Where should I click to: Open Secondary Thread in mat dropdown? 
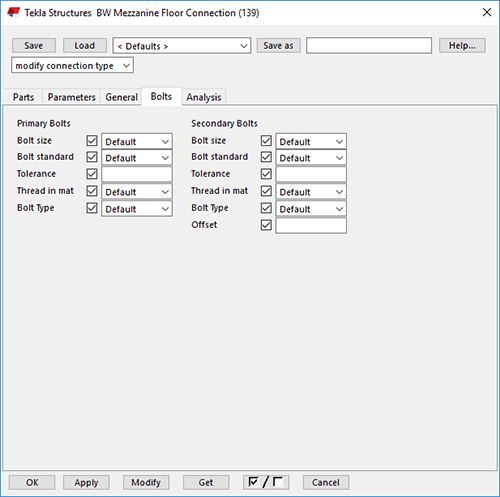click(x=311, y=192)
